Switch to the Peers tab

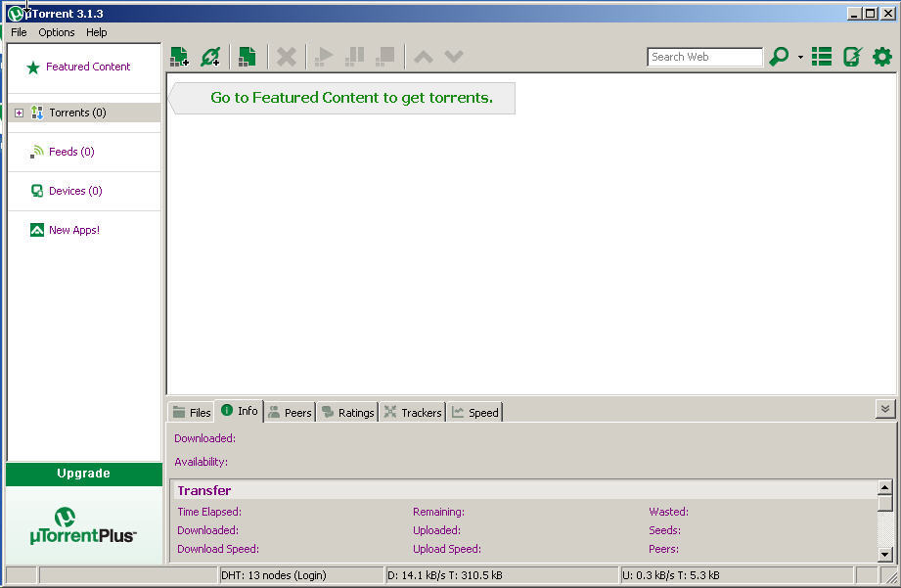pyautogui.click(x=290, y=412)
